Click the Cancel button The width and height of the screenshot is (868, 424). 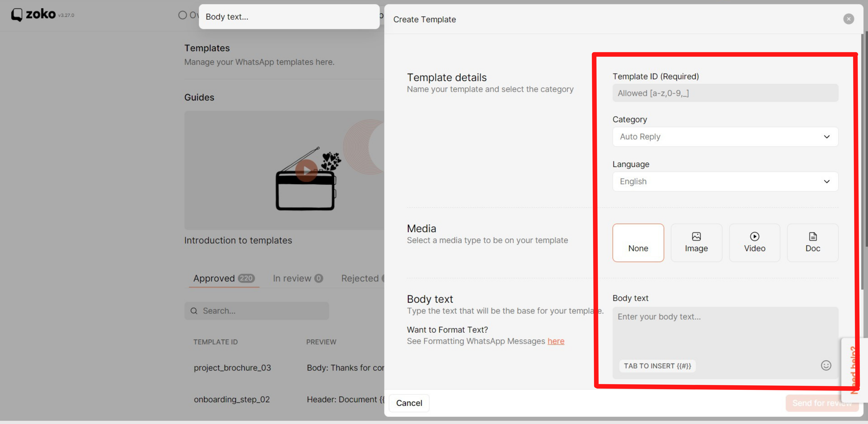pyautogui.click(x=409, y=403)
